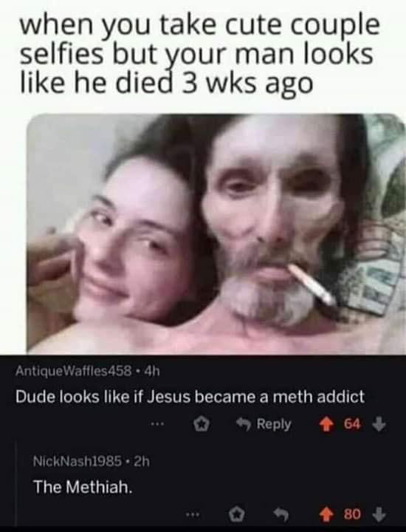Open the three-dot menu on NickNash1985's reply
The height and width of the screenshot is (532, 406).
tap(190, 515)
